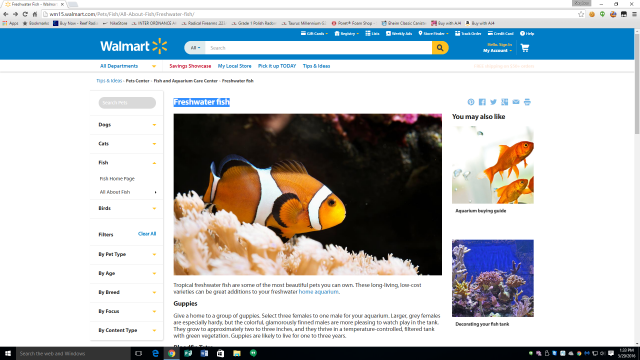Open Word from taskbar
The height and width of the screenshot is (360, 640).
pos(204,353)
